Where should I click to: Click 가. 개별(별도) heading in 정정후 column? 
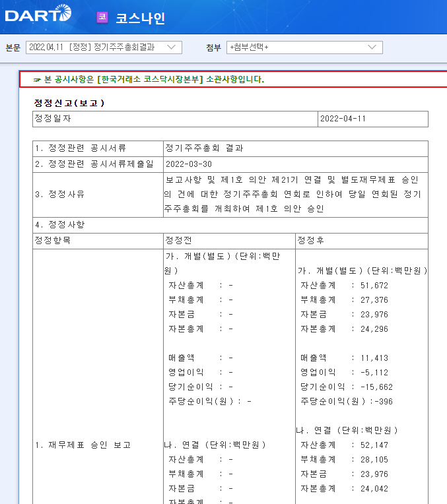[x=362, y=271]
